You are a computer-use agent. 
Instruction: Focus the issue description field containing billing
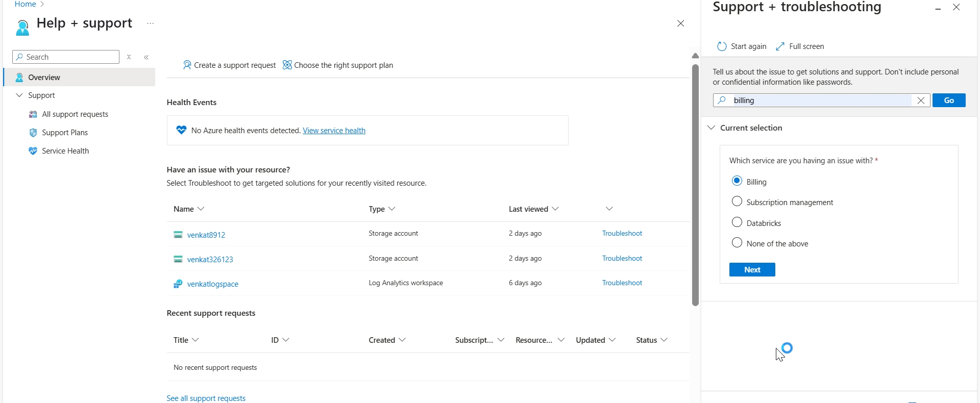coord(822,100)
